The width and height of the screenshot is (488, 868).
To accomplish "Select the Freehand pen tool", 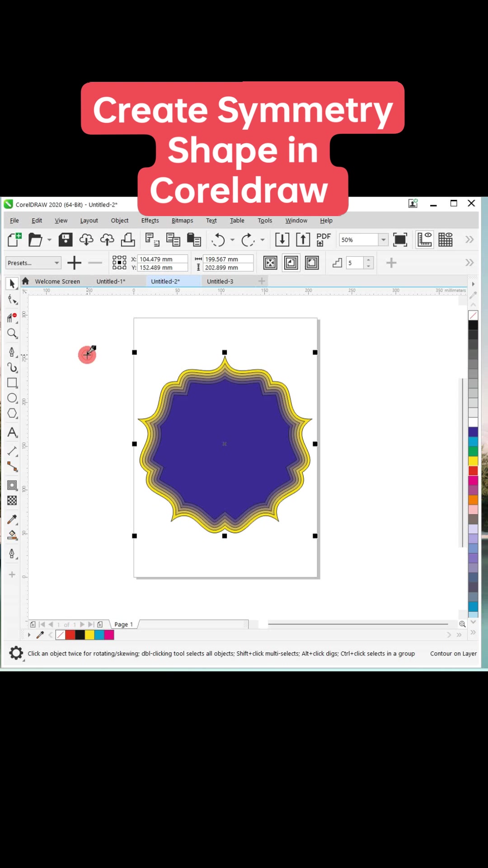I will click(12, 352).
